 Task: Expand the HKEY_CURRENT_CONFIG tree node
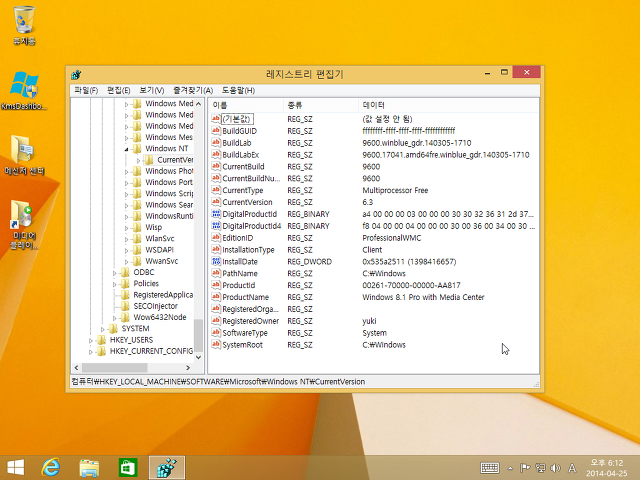[91, 351]
